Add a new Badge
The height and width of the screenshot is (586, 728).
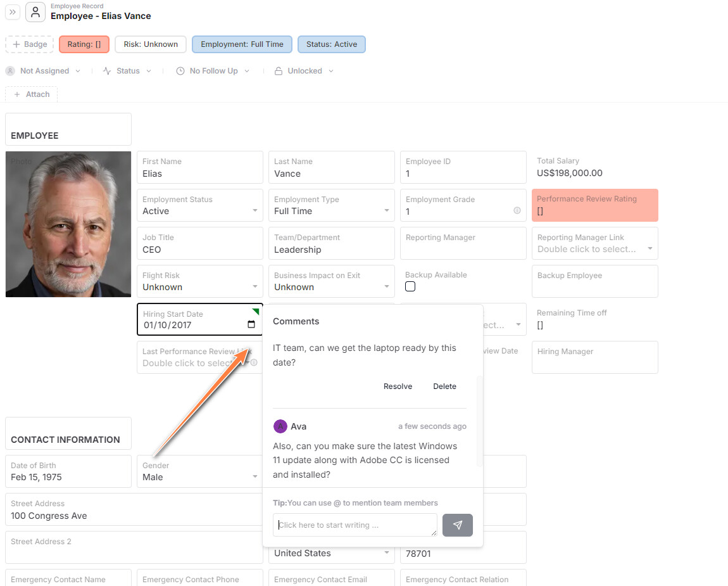point(30,44)
